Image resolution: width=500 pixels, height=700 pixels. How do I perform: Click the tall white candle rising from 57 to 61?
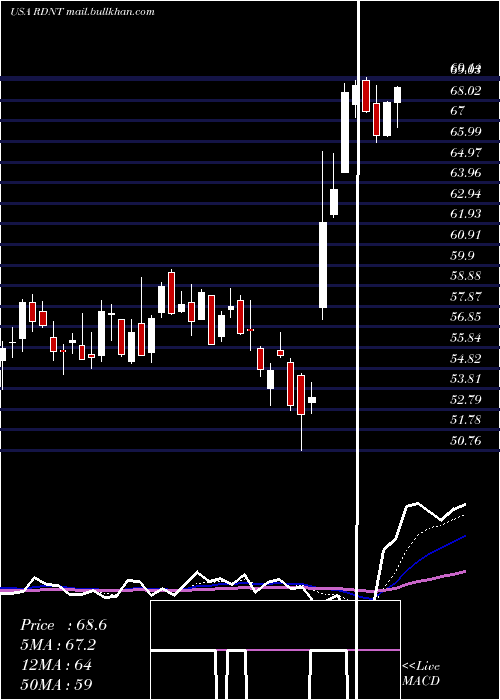coord(323,265)
